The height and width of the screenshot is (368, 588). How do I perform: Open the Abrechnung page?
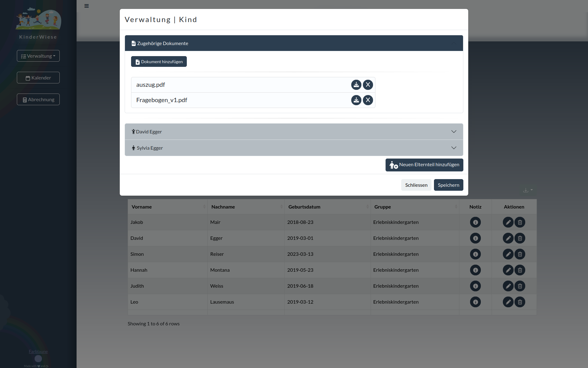(38, 99)
